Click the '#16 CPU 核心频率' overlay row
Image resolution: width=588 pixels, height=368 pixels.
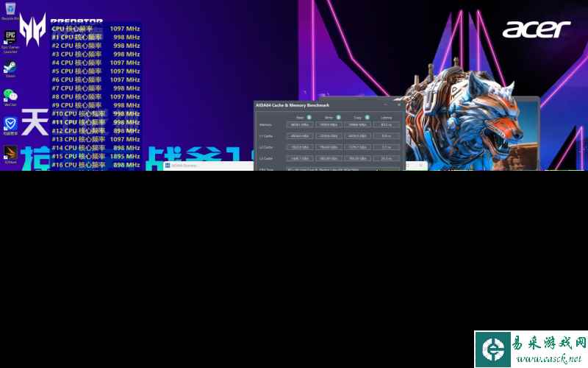point(96,165)
